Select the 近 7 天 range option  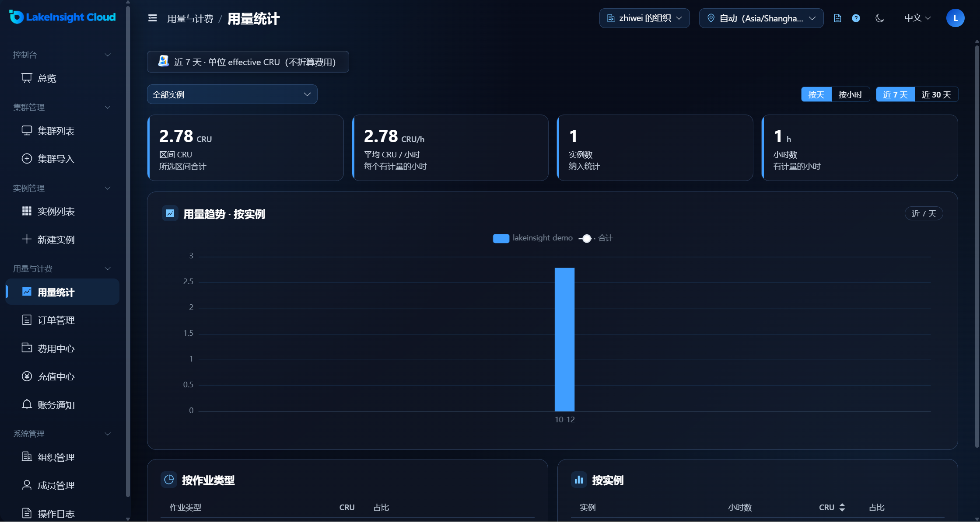(895, 94)
